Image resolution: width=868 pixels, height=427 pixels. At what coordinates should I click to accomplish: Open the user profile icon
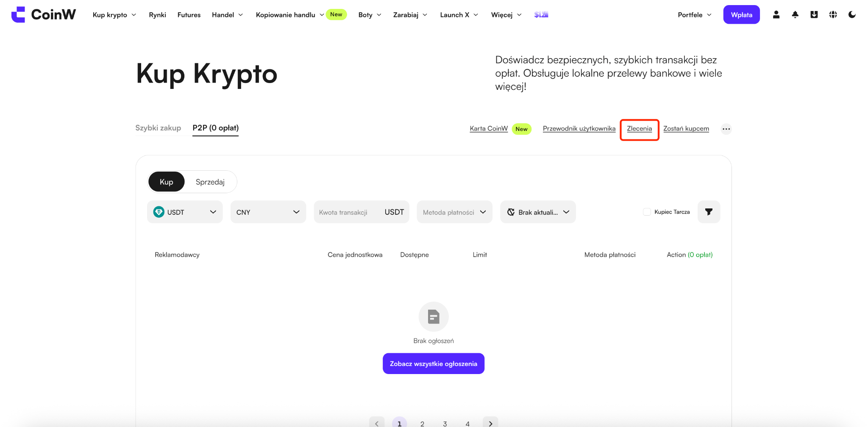point(776,15)
